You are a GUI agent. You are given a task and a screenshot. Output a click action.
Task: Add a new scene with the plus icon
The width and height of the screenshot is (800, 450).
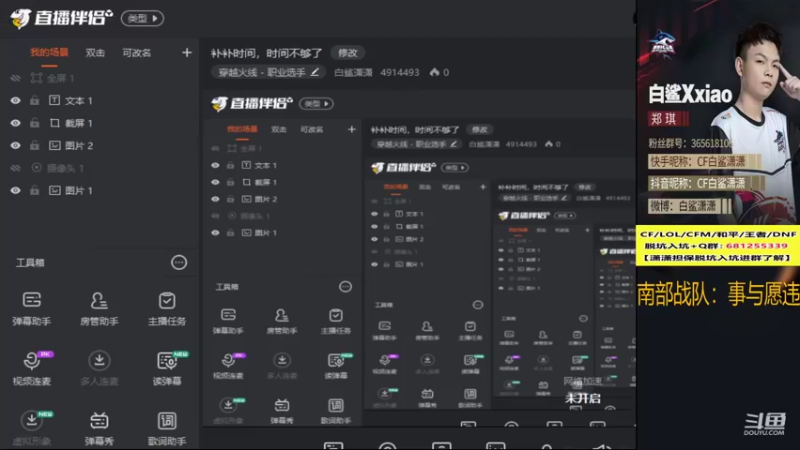(x=187, y=53)
